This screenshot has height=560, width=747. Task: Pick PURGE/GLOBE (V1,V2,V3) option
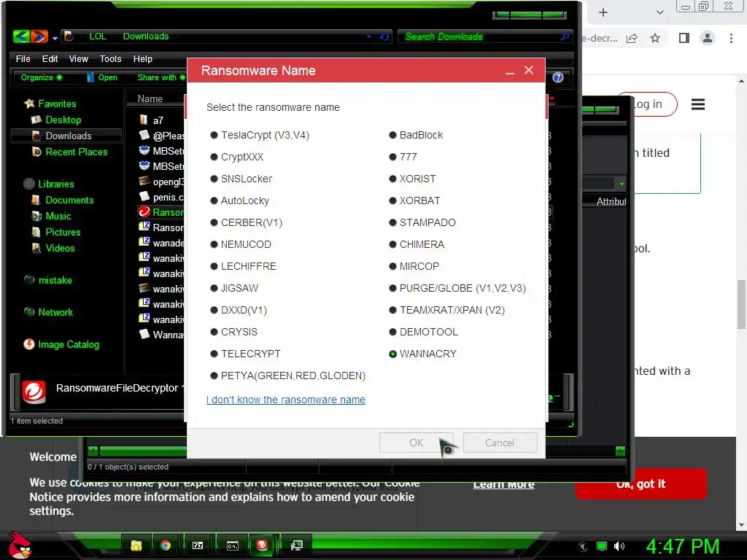tap(457, 289)
